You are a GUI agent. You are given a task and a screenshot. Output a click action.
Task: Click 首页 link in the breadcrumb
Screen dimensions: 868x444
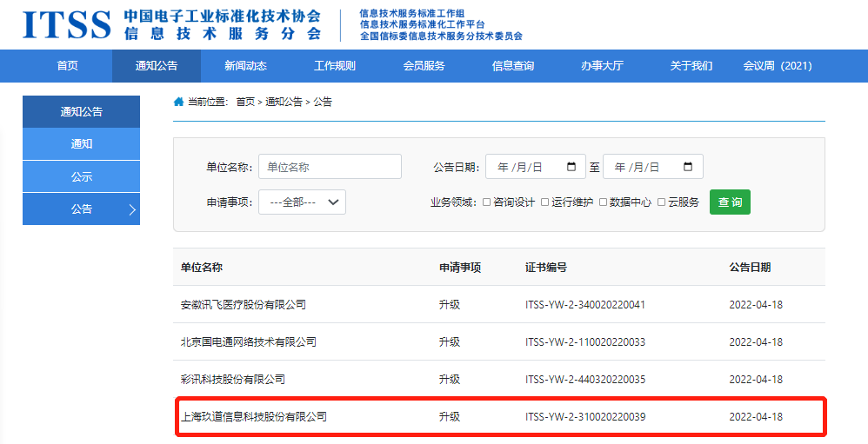pos(245,102)
